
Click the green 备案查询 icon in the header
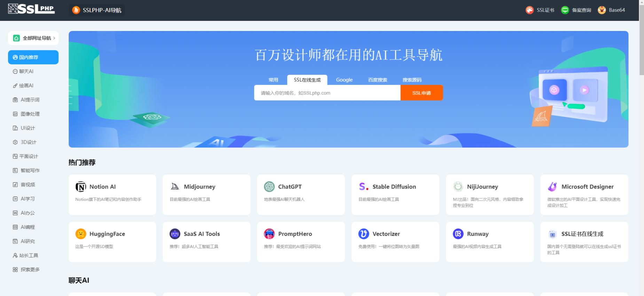(x=565, y=10)
